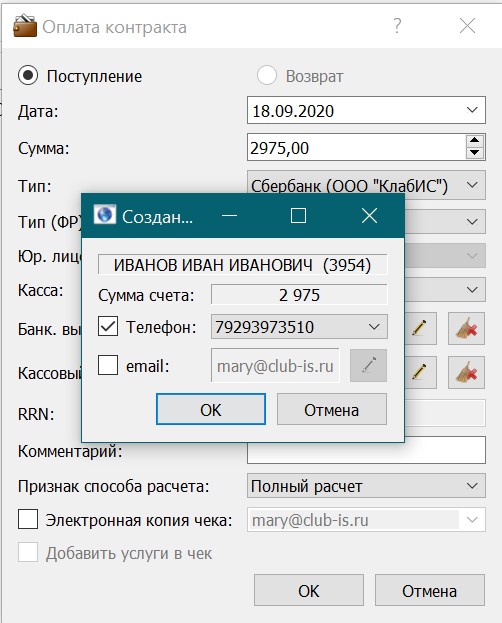The height and width of the screenshot is (623, 502).
Task: Close the Оплата контракта window
Action: (x=467, y=26)
